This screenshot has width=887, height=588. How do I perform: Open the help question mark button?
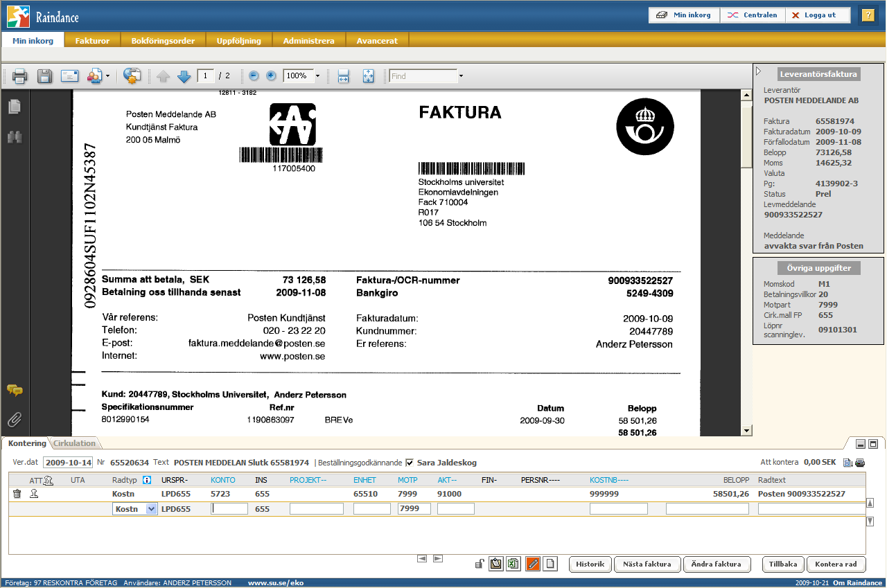tap(868, 15)
